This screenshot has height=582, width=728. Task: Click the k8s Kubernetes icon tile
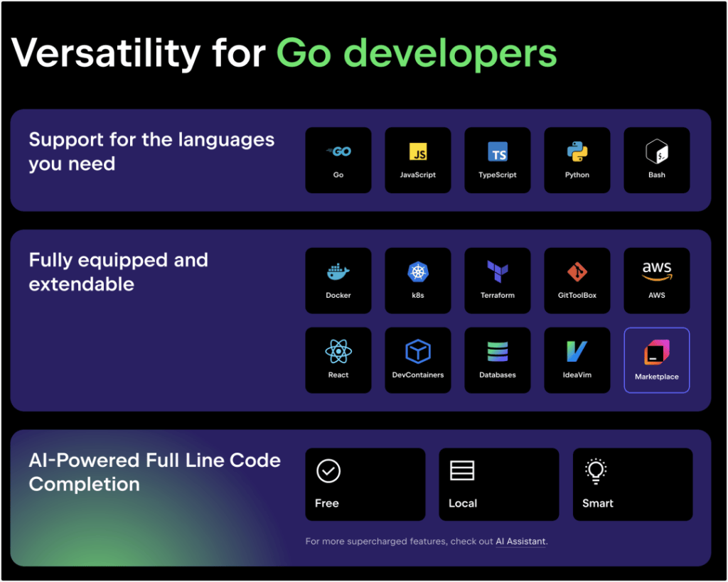[418, 280]
